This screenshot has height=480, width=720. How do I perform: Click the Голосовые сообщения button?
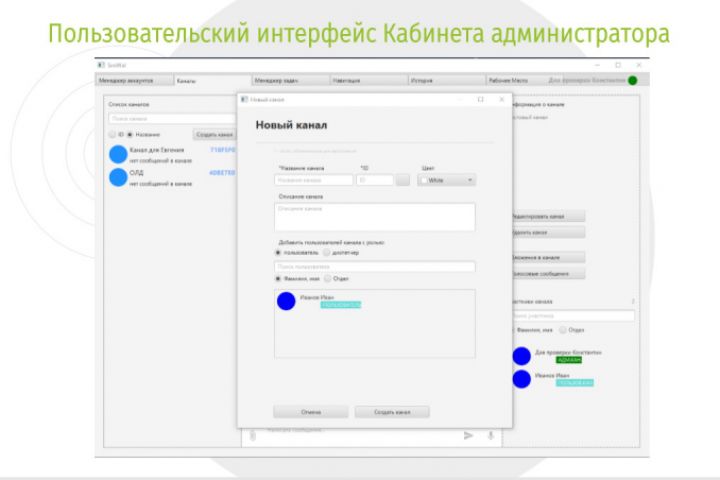(x=548, y=274)
